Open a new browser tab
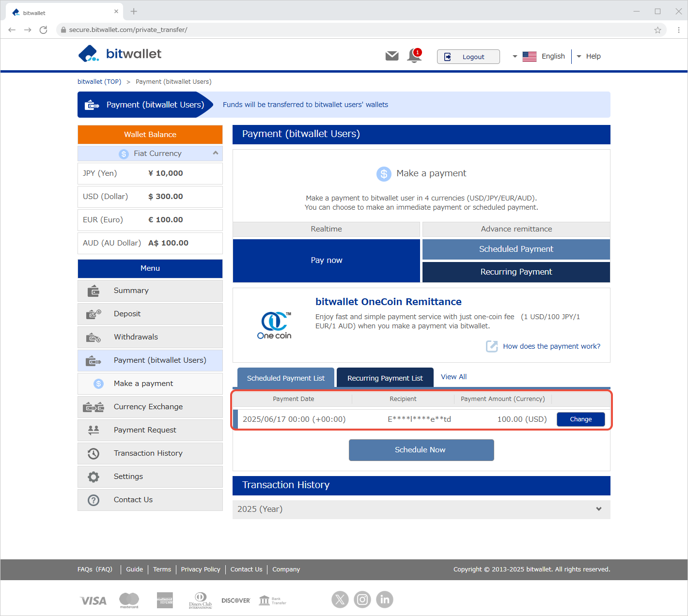Image resolution: width=688 pixels, height=616 pixels. pos(134,11)
